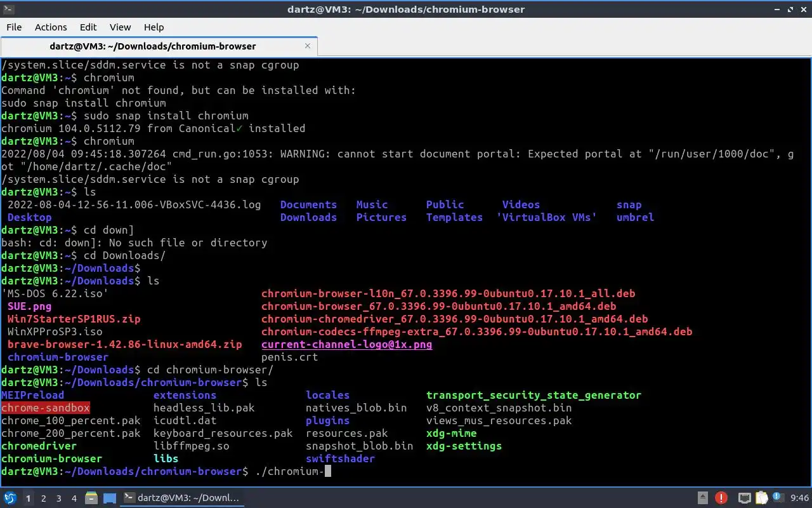Viewport: 812px width, 508px height.
Task: Open the Edit menu
Action: point(88,27)
